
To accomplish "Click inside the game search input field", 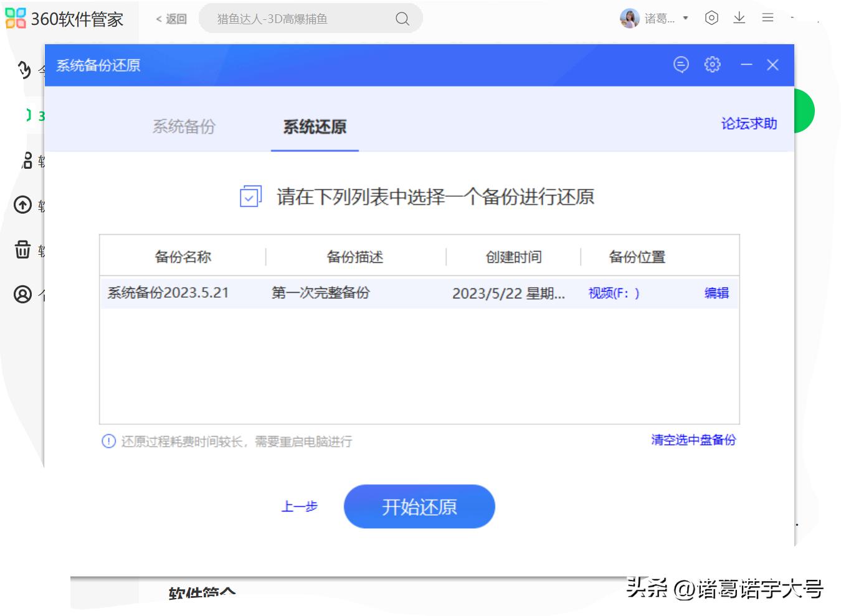I will coord(293,19).
